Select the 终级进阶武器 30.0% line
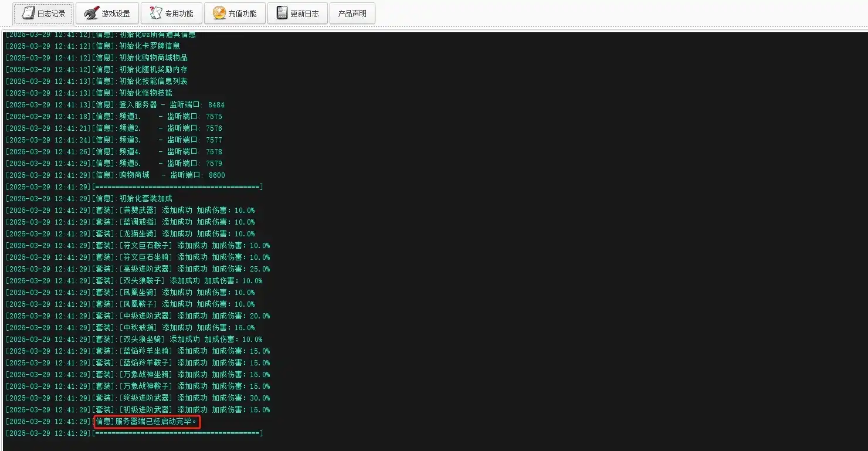Viewport: 868px width, 451px height. (x=137, y=398)
